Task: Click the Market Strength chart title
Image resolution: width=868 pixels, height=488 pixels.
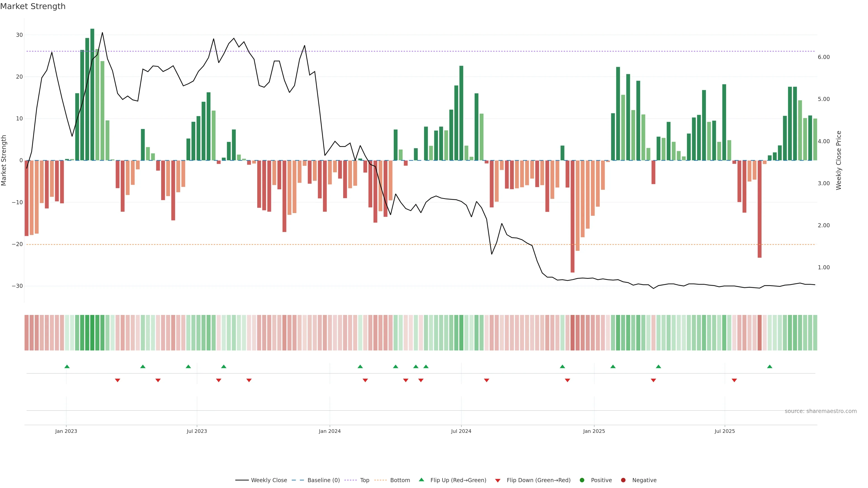Action: (33, 6)
